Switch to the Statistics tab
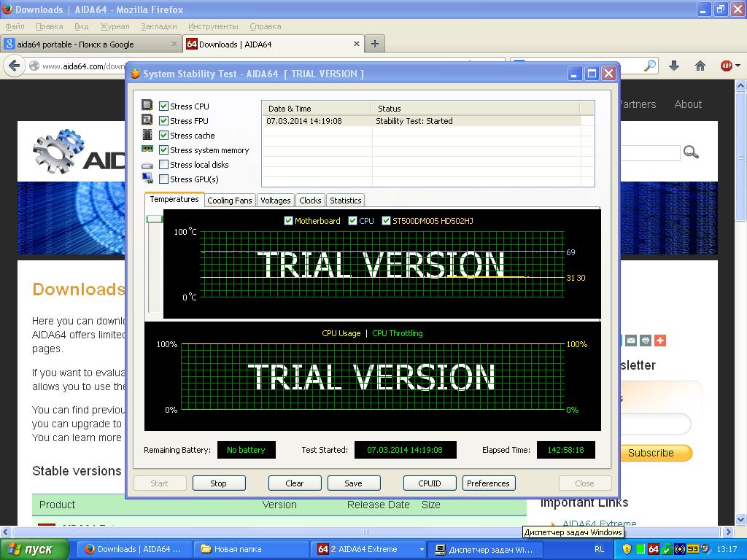Screen dimensions: 747x560 345,201
